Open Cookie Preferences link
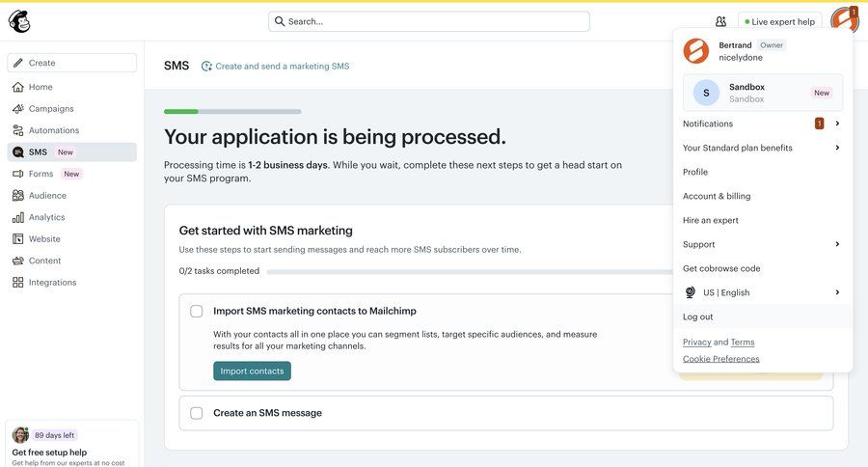This screenshot has width=868, height=467. [720, 358]
